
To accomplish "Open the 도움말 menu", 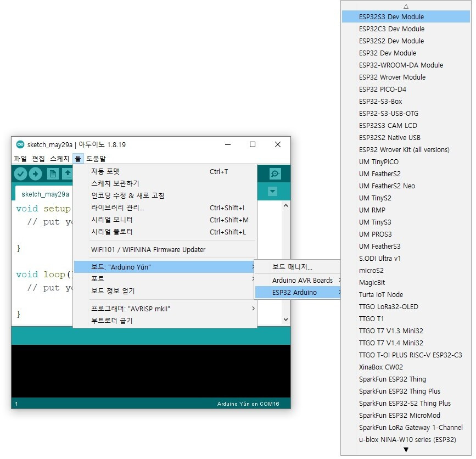I will click(x=96, y=159).
